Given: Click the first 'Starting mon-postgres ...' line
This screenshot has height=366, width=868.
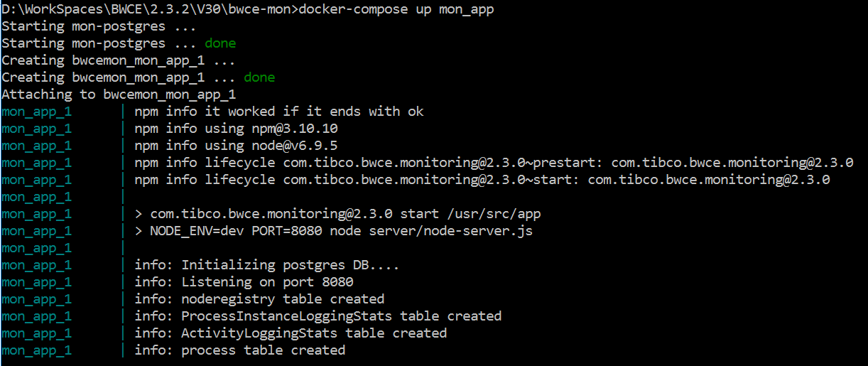Looking at the screenshot, I should point(98,26).
